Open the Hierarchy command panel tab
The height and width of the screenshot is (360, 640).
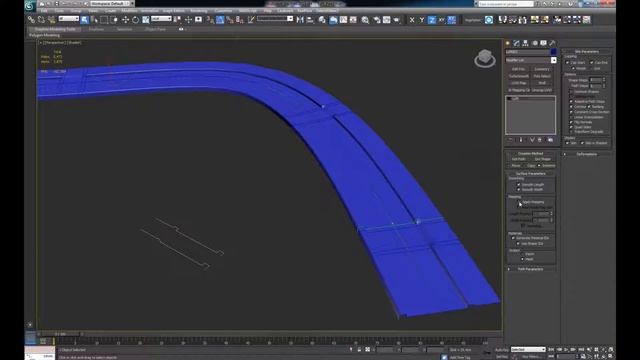[x=525, y=43]
